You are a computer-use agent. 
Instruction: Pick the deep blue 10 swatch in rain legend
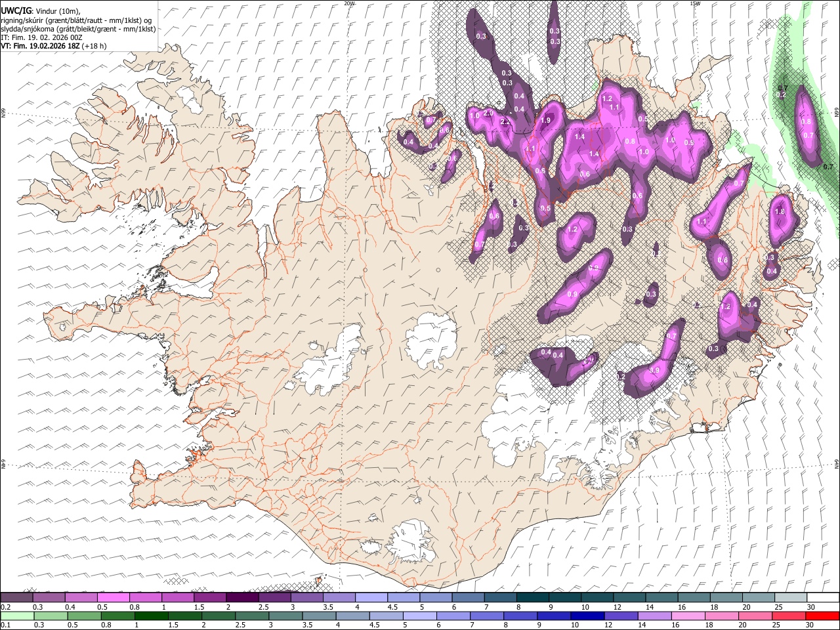pos(587,616)
